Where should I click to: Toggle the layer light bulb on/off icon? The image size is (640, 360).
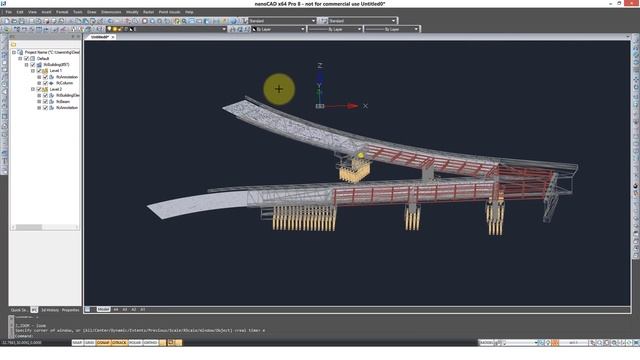coord(109,29)
